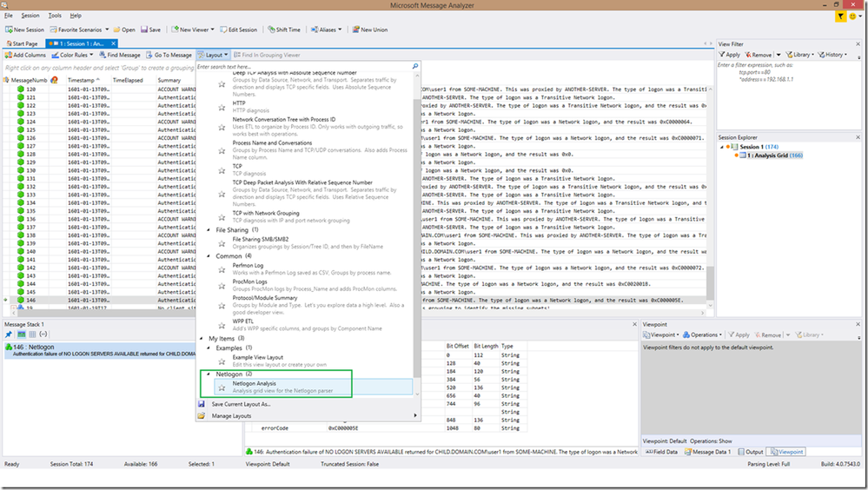
Task: Click the New Session toolbar button
Action: 25,30
